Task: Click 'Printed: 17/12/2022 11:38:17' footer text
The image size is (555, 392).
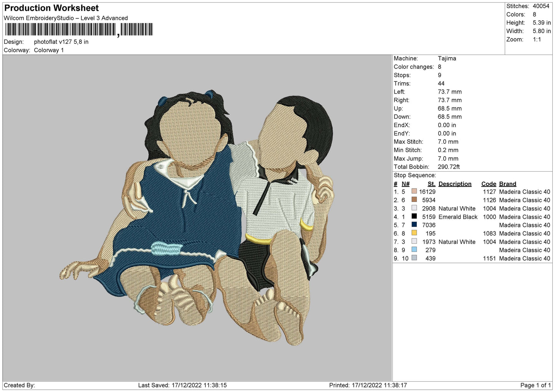Action: [x=368, y=385]
